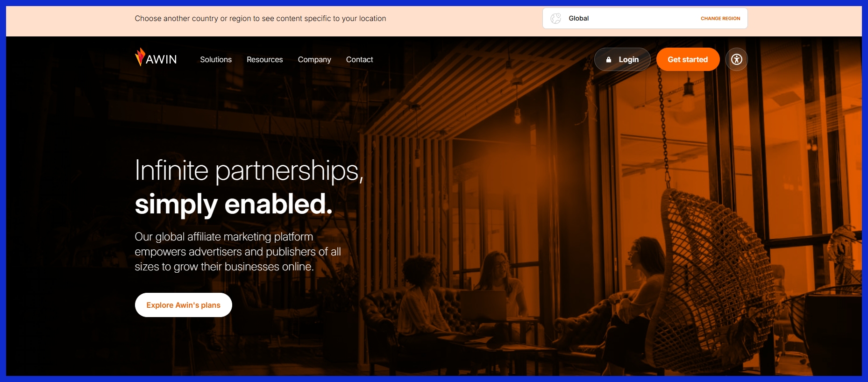The width and height of the screenshot is (868, 382).
Task: Click the 'Infinite partnerships,' headline
Action: coord(249,171)
